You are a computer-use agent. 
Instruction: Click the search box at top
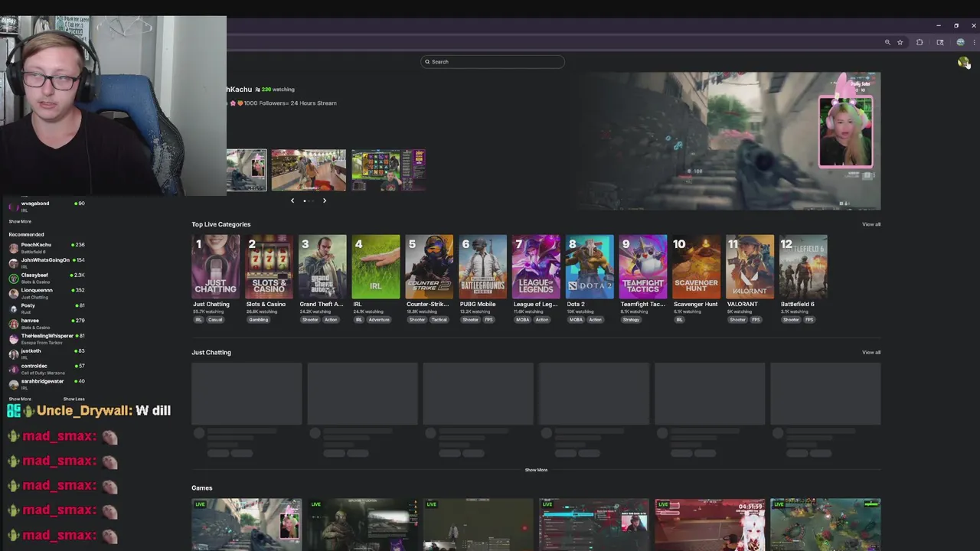tap(492, 62)
